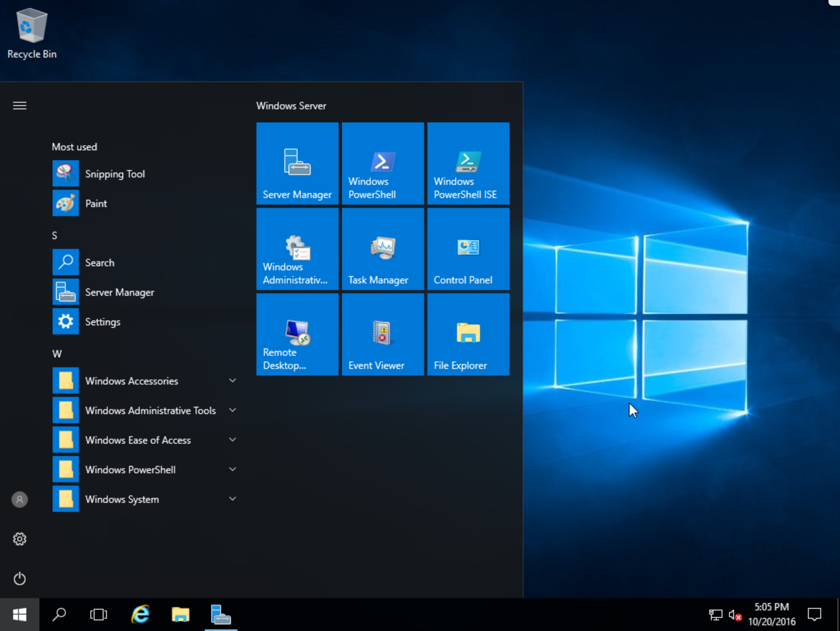Click the User account icon

(19, 499)
